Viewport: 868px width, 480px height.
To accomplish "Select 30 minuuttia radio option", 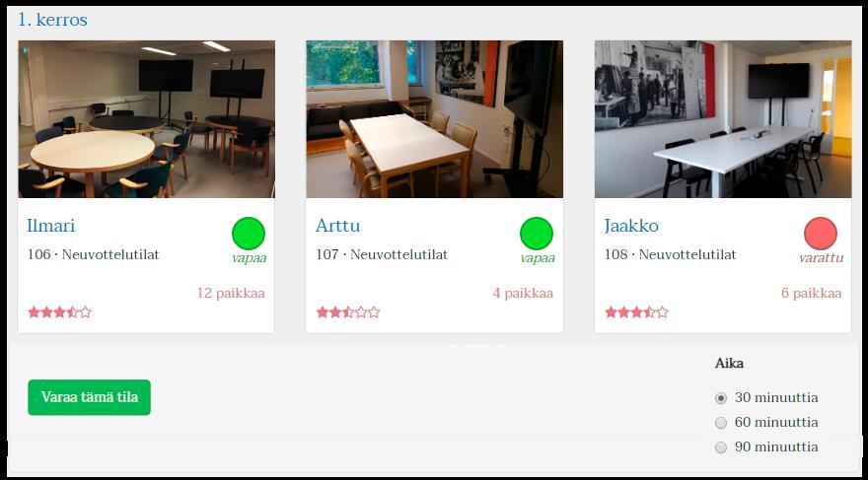I will pos(721,398).
